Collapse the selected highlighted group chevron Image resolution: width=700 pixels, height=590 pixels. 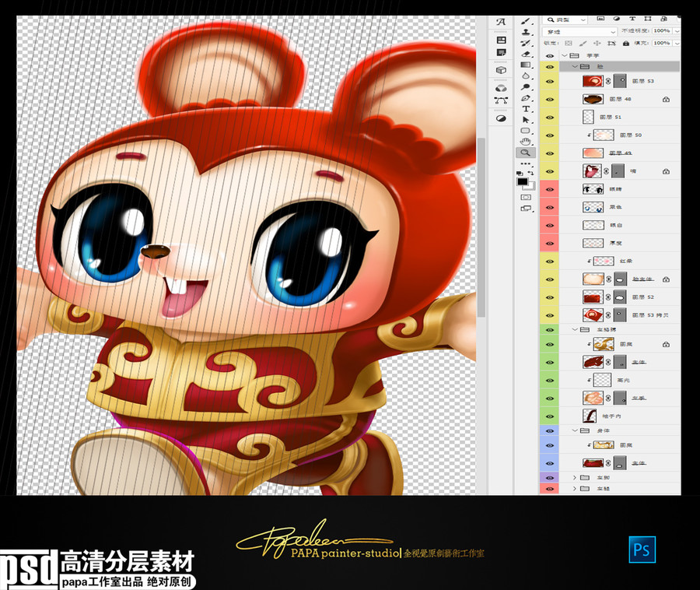pos(575,66)
